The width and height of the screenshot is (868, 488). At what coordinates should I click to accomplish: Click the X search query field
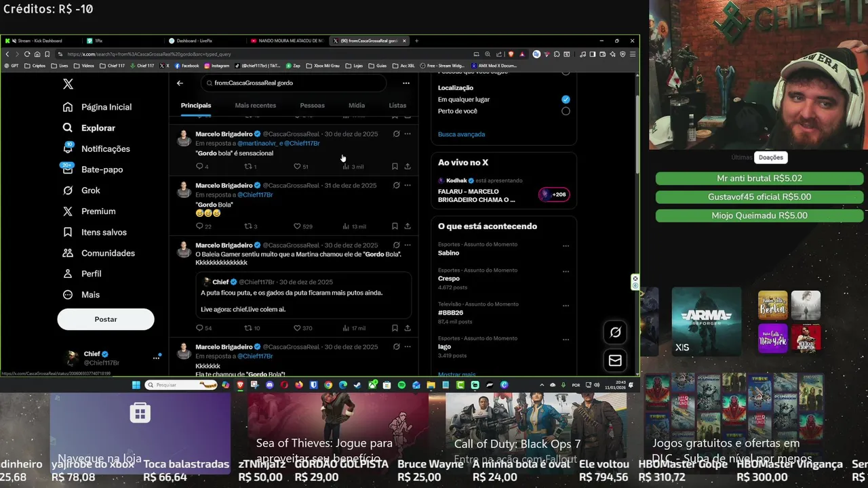coord(293,83)
